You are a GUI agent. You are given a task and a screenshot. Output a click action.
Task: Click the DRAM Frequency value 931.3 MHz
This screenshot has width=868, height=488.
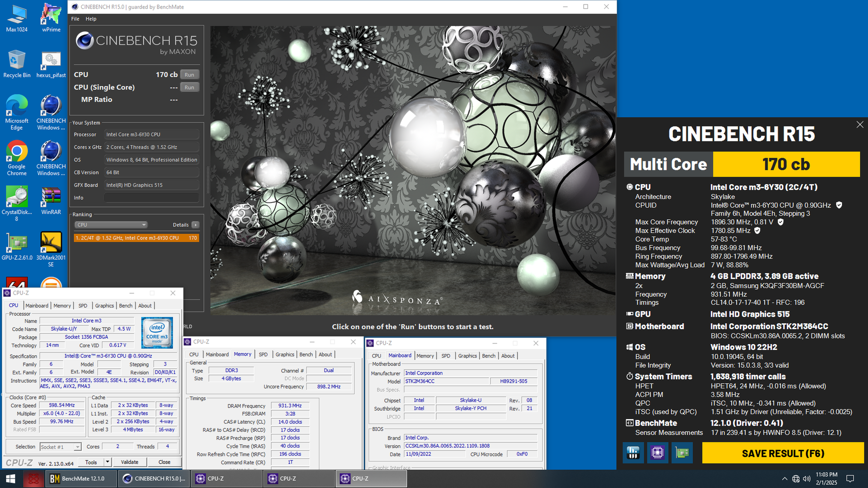(290, 406)
